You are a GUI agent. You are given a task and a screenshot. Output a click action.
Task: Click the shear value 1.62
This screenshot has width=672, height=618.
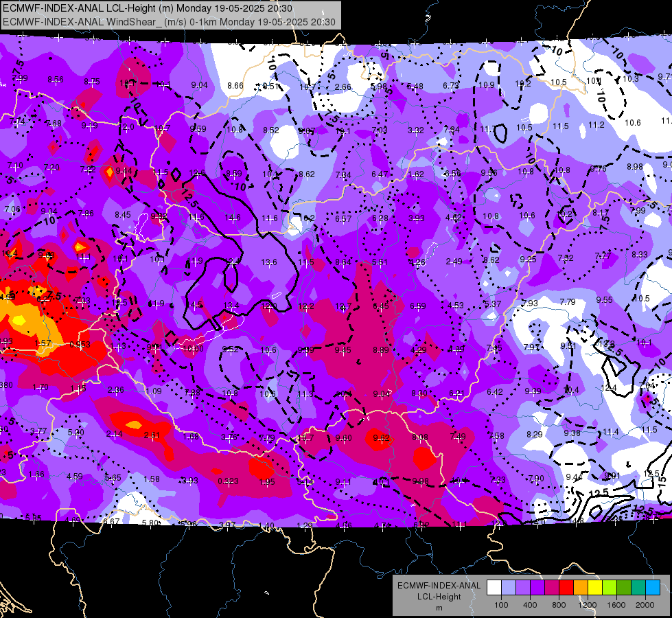coord(416,174)
